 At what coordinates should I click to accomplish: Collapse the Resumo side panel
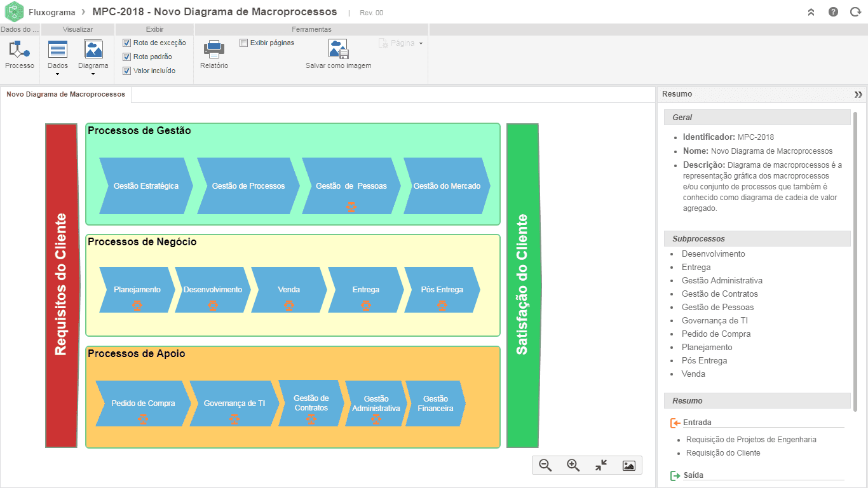click(858, 94)
